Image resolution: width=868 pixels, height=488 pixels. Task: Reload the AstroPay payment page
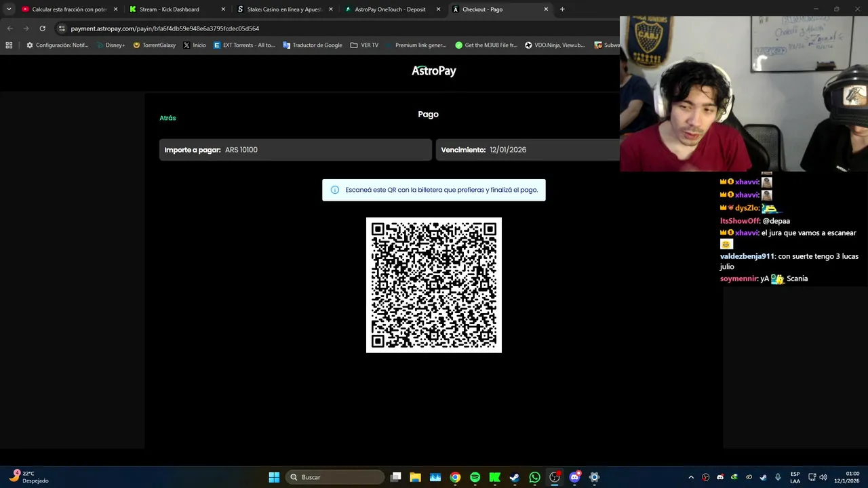click(x=42, y=28)
